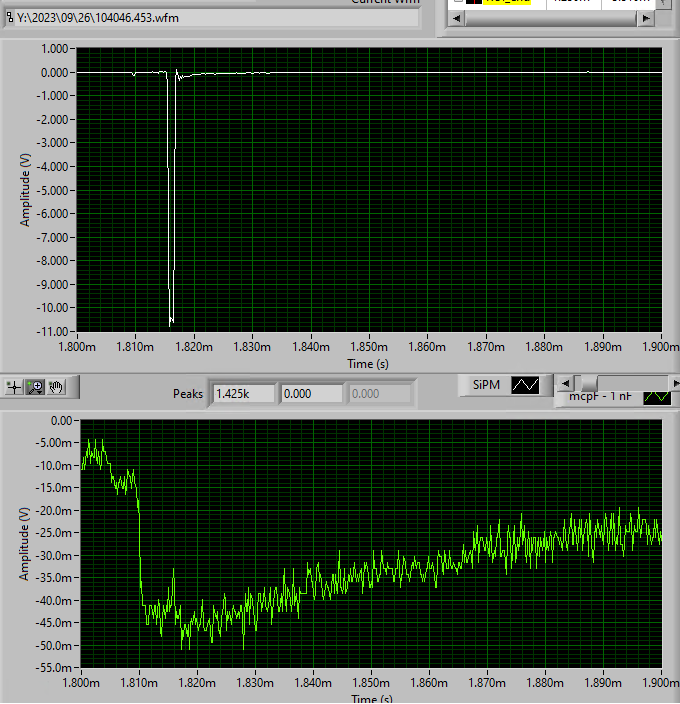Click SiPM plot legend line-style icon
This screenshot has width=680, height=704.
point(525,385)
